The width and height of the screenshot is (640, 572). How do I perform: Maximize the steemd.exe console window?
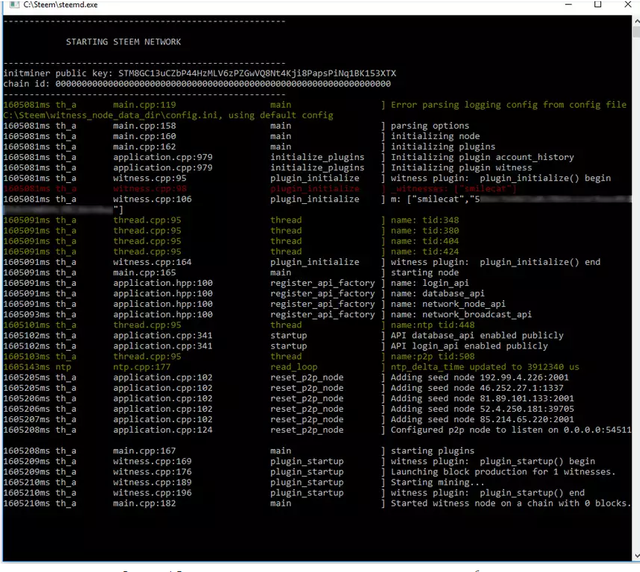click(598, 4)
